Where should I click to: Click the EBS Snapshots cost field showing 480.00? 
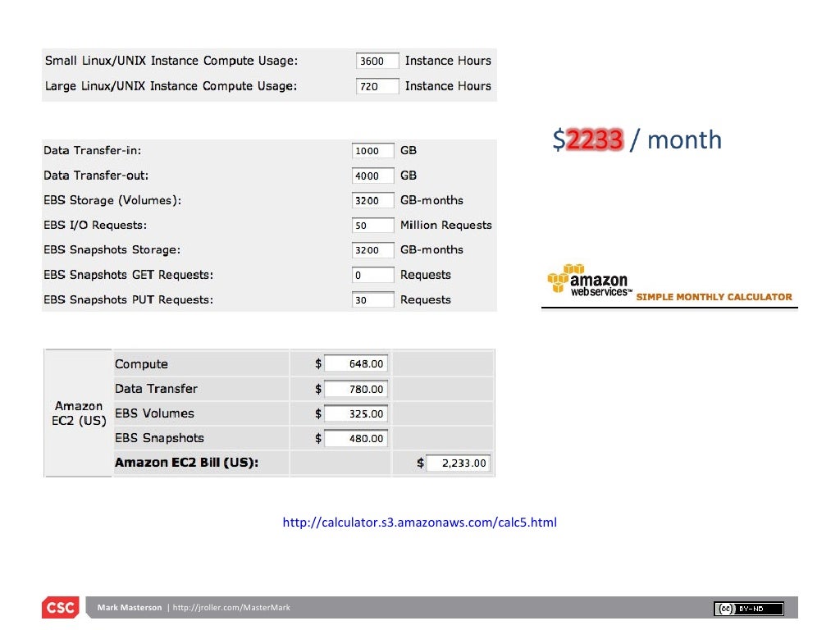pos(356,438)
